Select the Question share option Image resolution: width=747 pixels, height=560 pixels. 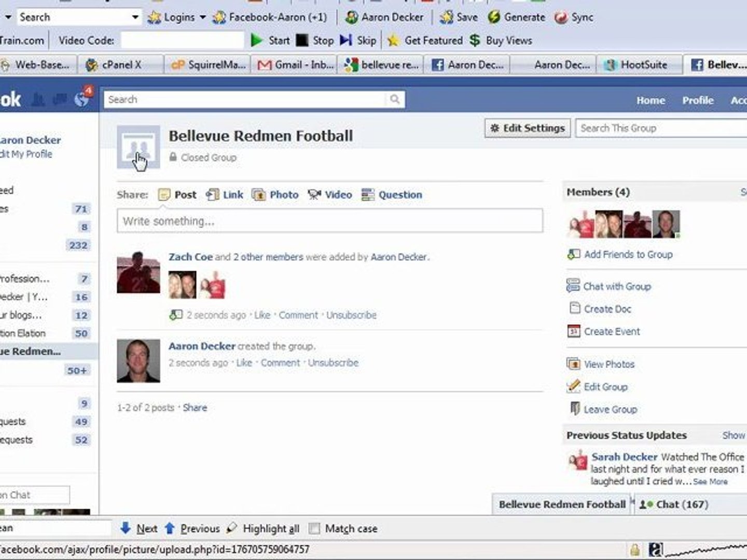392,194
